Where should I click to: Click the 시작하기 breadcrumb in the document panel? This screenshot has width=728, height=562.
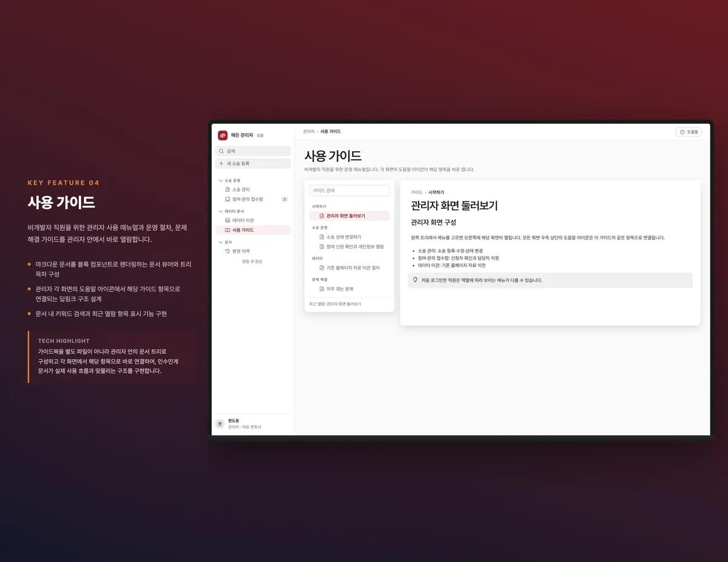click(x=436, y=192)
